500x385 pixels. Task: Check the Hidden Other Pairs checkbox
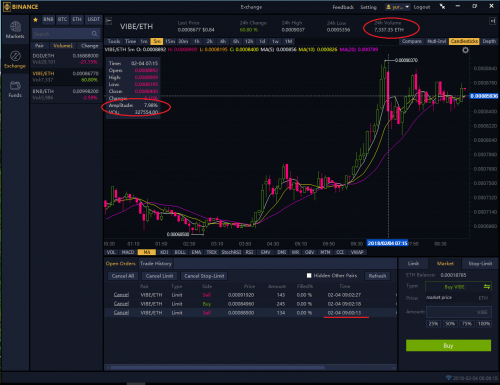[x=309, y=275]
